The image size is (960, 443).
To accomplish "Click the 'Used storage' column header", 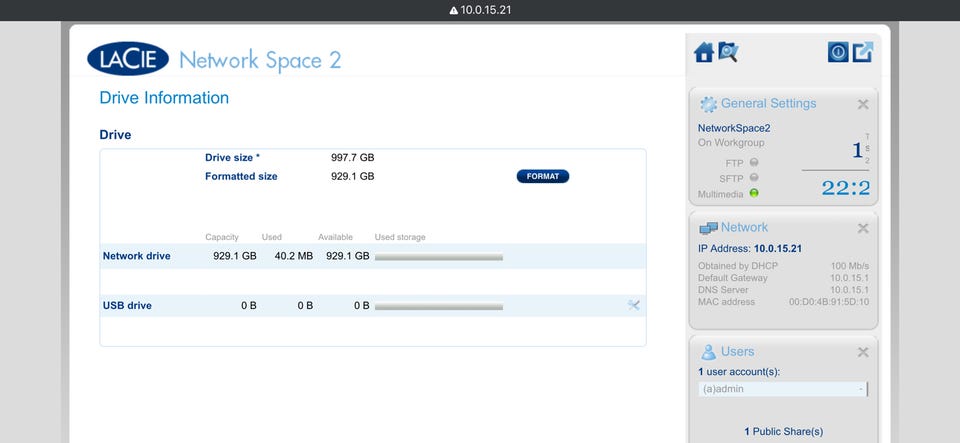I will [400, 237].
